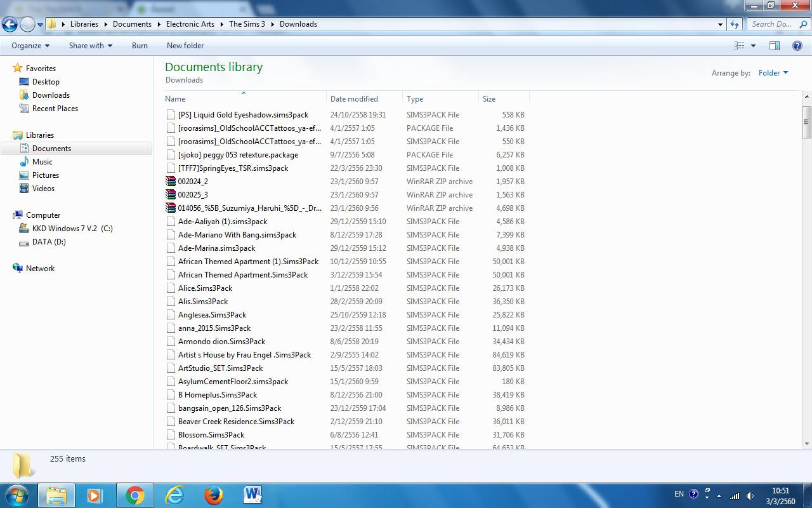Select 'Armondo dion.Sims3Pack' file

point(221,342)
